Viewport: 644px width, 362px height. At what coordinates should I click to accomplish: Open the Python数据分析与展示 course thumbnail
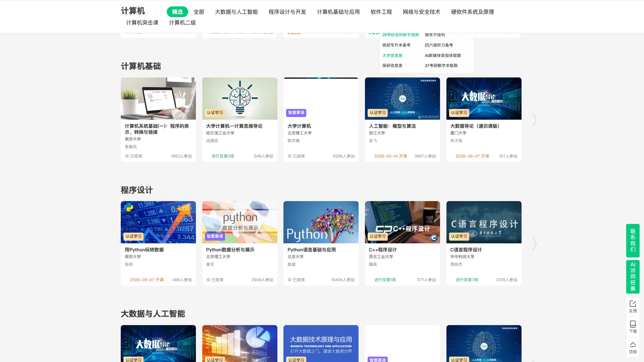coord(240,222)
